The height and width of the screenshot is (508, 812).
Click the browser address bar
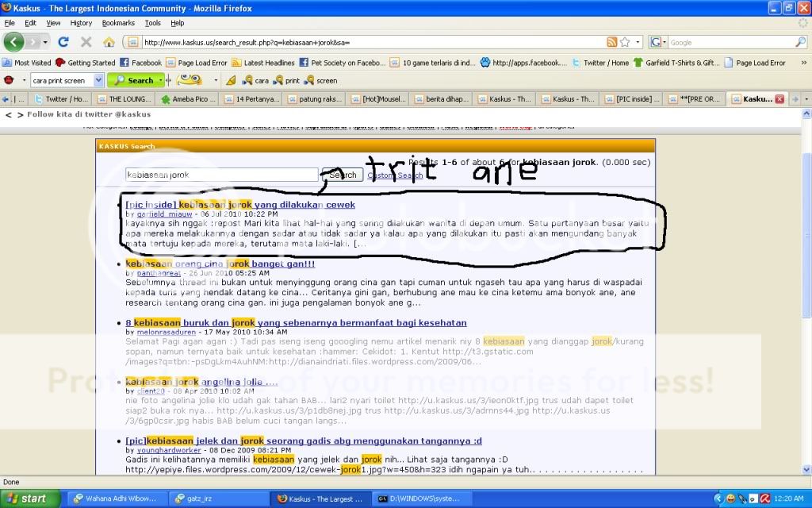click(374, 42)
